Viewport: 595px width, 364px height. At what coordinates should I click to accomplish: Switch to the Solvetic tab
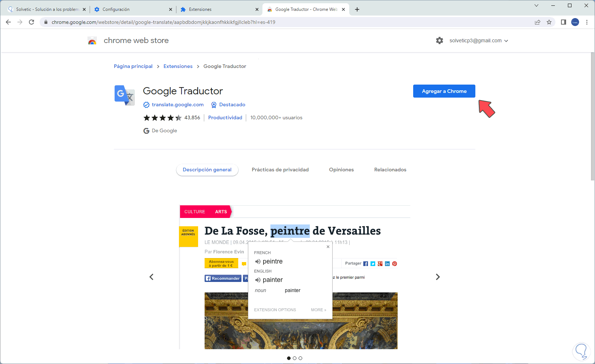point(46,9)
